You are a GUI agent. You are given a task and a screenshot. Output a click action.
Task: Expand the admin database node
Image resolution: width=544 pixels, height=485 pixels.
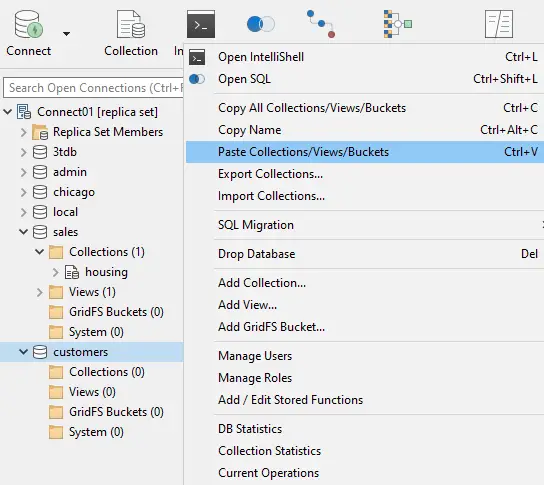tap(23, 172)
